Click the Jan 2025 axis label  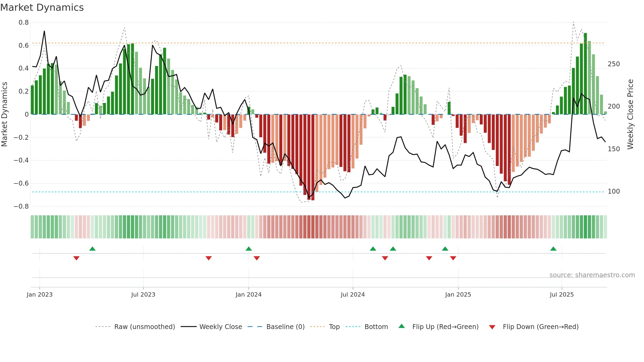(458, 294)
